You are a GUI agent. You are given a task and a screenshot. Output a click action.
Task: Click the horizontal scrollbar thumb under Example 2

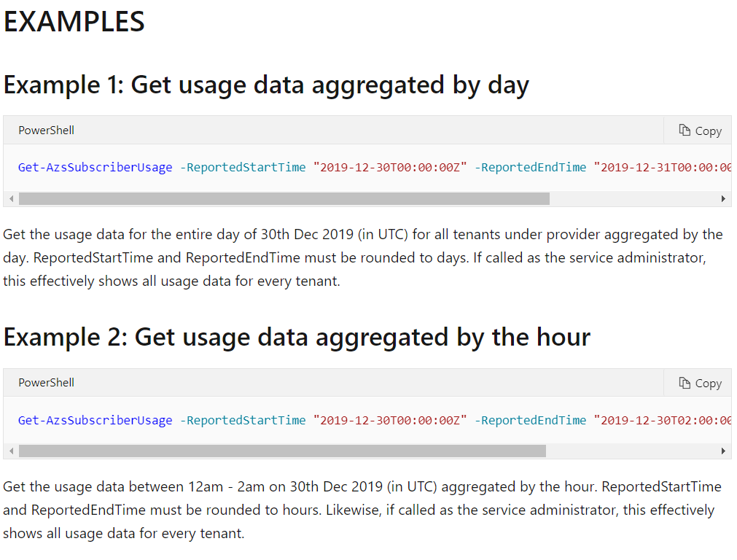click(284, 451)
